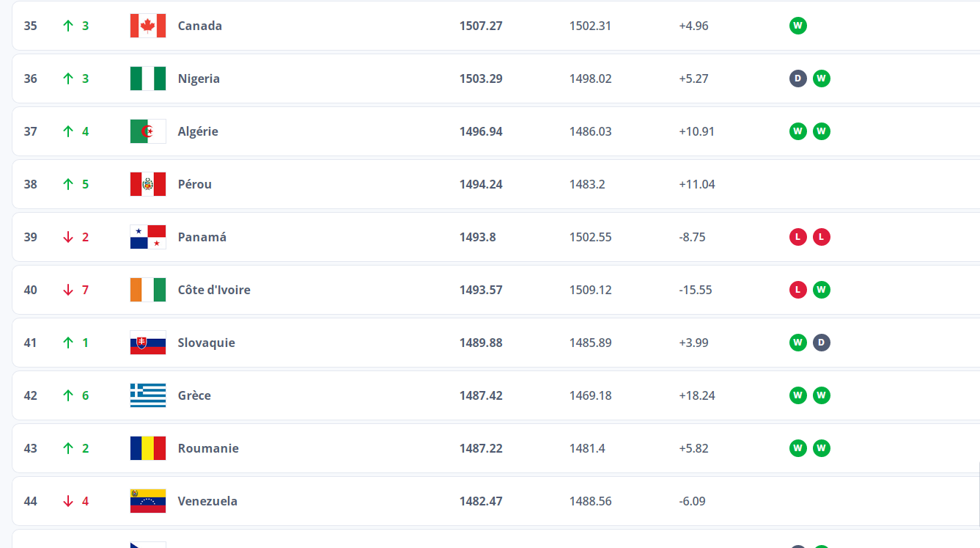Click Canada's green W result badge
Screen dimensions: 980x548
(x=798, y=26)
